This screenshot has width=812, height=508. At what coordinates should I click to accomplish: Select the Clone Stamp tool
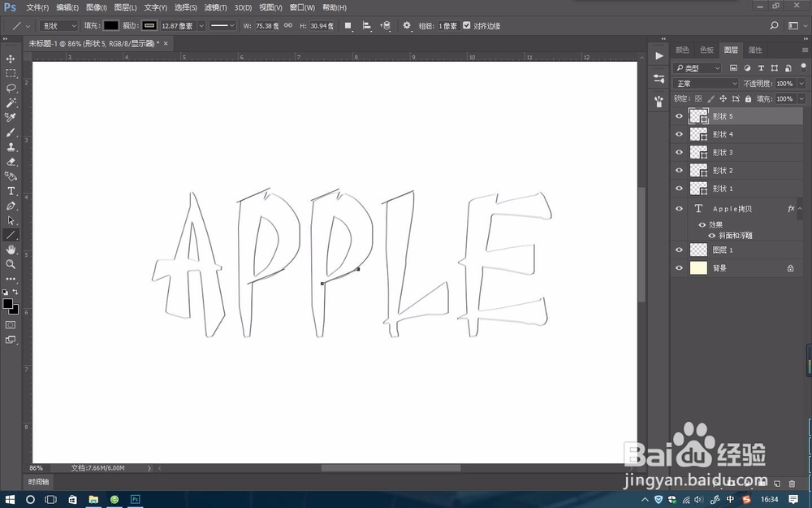[11, 146]
